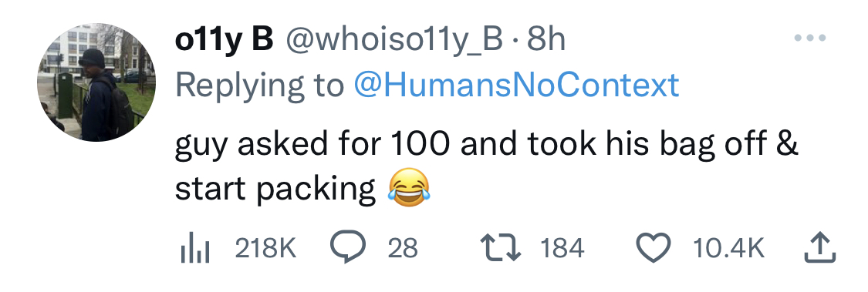Click the 8h timestamp
The width and height of the screenshot is (868, 292).
pyautogui.click(x=545, y=40)
